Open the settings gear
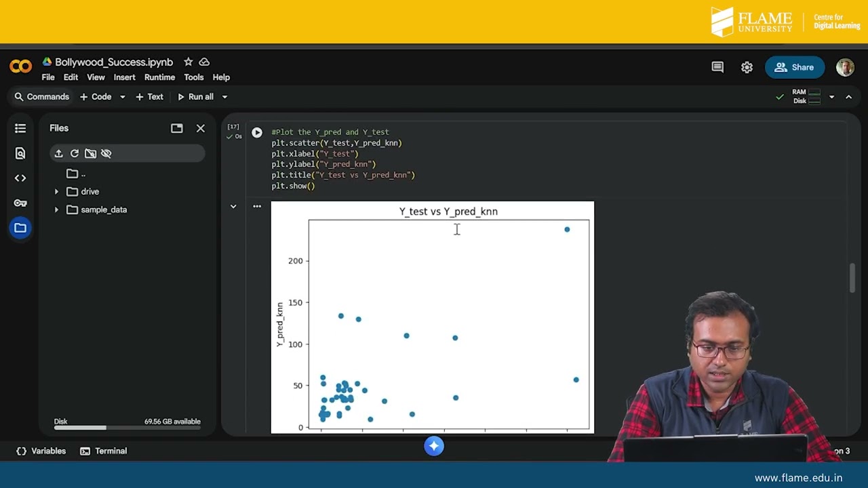Screen dimensions: 868x488 point(747,67)
